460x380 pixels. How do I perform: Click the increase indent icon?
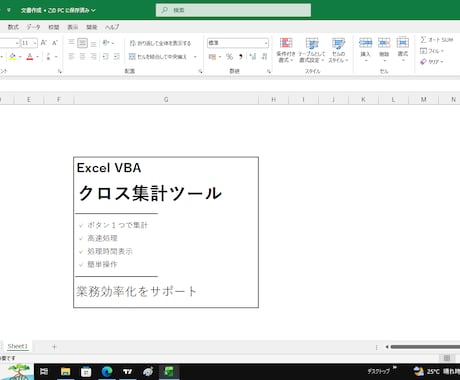tap(117, 57)
